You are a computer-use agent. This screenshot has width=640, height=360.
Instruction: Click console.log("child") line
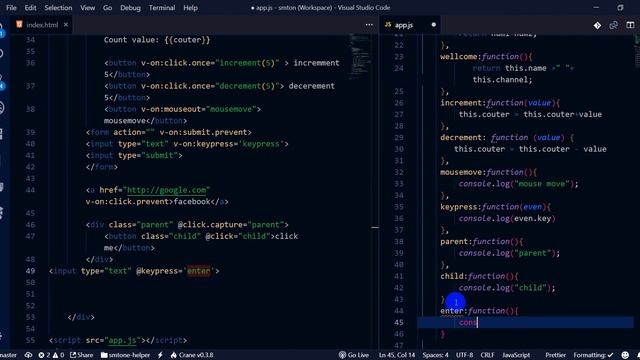[507, 288]
